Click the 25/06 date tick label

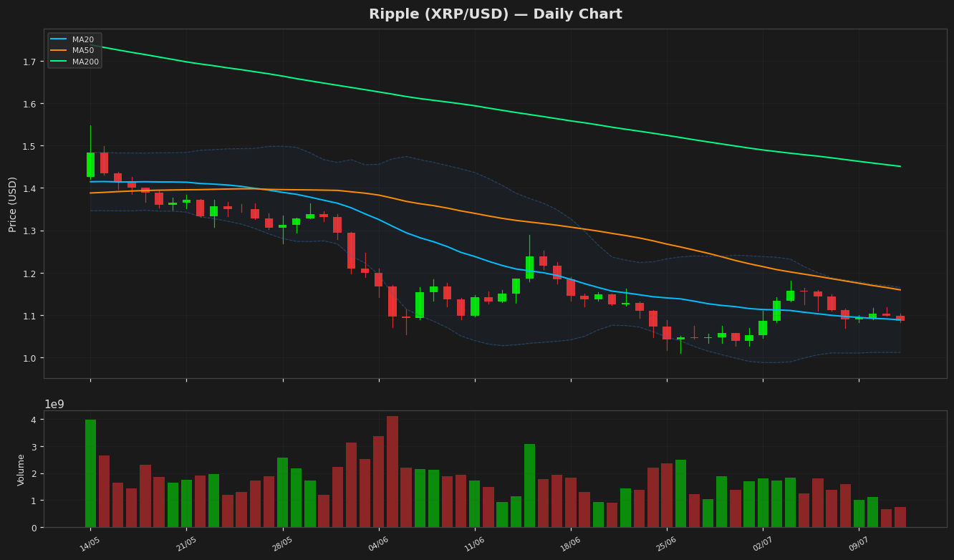coord(666,544)
